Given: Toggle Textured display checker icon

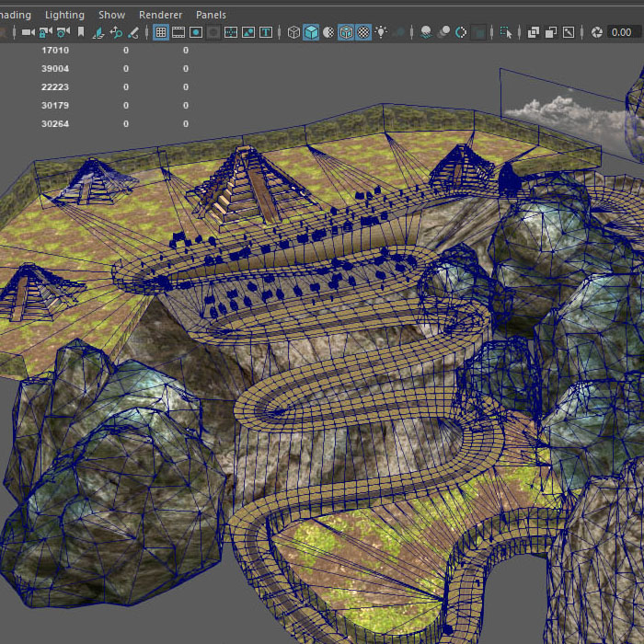Looking at the screenshot, I should pyautogui.click(x=363, y=32).
